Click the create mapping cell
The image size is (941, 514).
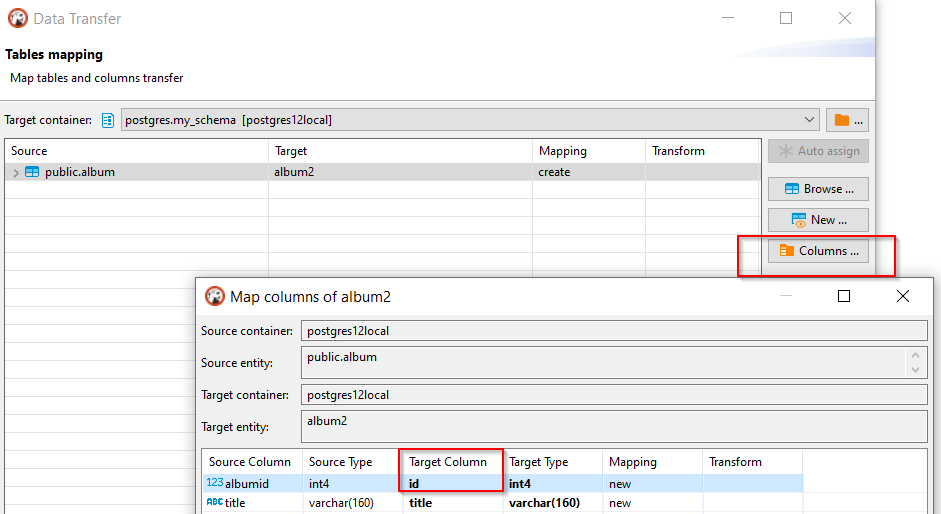click(589, 172)
